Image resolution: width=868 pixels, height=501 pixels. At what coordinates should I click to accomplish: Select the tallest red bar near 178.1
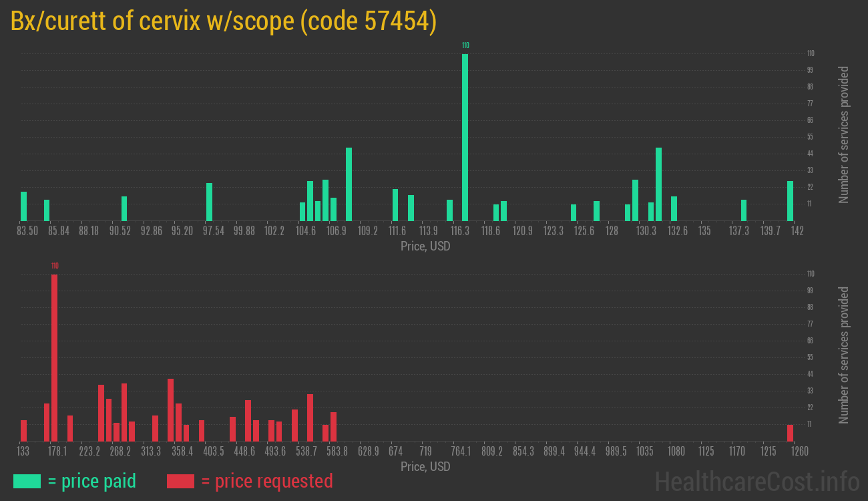pyautogui.click(x=55, y=357)
